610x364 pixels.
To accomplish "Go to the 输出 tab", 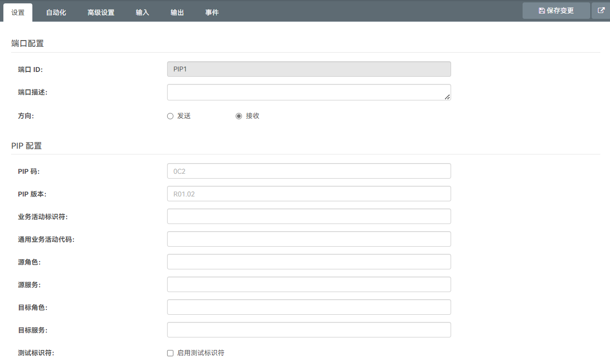I will click(x=177, y=13).
